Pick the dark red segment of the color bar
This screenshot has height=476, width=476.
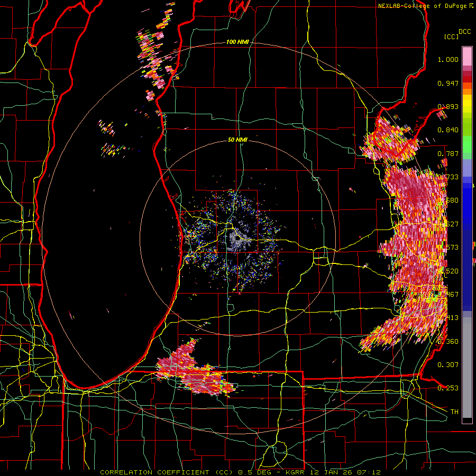click(467, 79)
